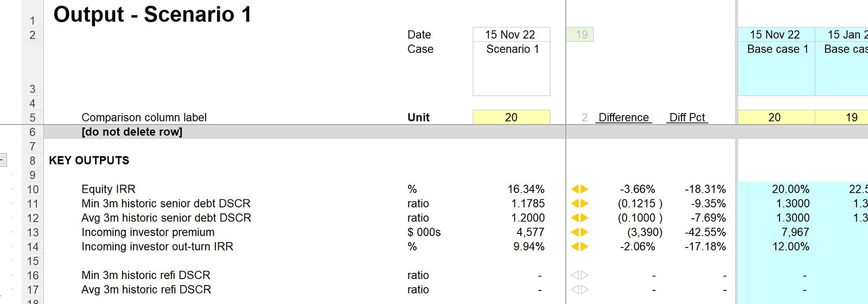Click the Equity IRR value 16.34%
This screenshot has height=304, width=868.
pos(526,189)
